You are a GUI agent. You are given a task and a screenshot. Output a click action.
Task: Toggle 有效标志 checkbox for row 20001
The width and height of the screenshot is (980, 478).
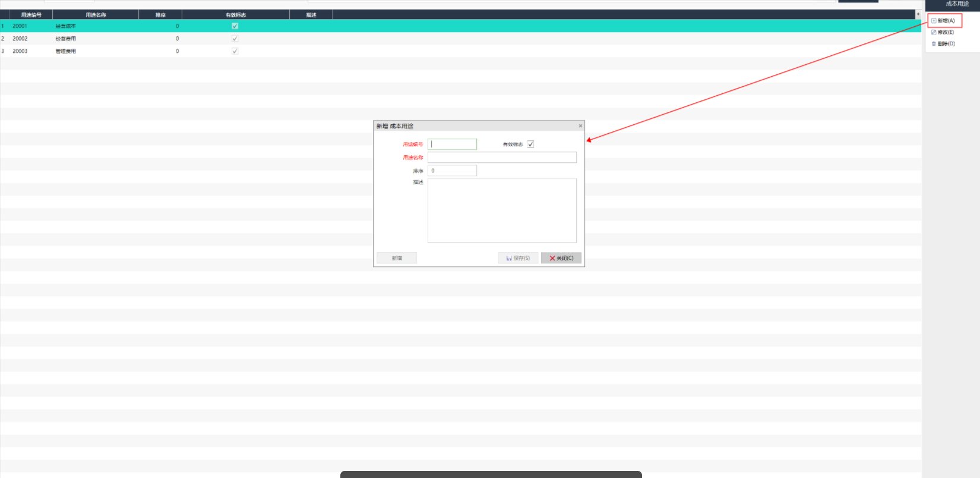point(235,26)
